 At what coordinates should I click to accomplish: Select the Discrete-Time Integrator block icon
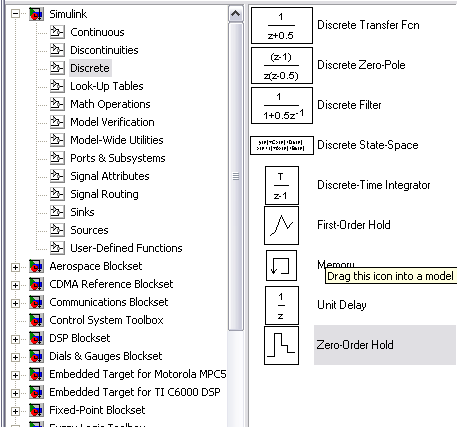[x=282, y=185]
